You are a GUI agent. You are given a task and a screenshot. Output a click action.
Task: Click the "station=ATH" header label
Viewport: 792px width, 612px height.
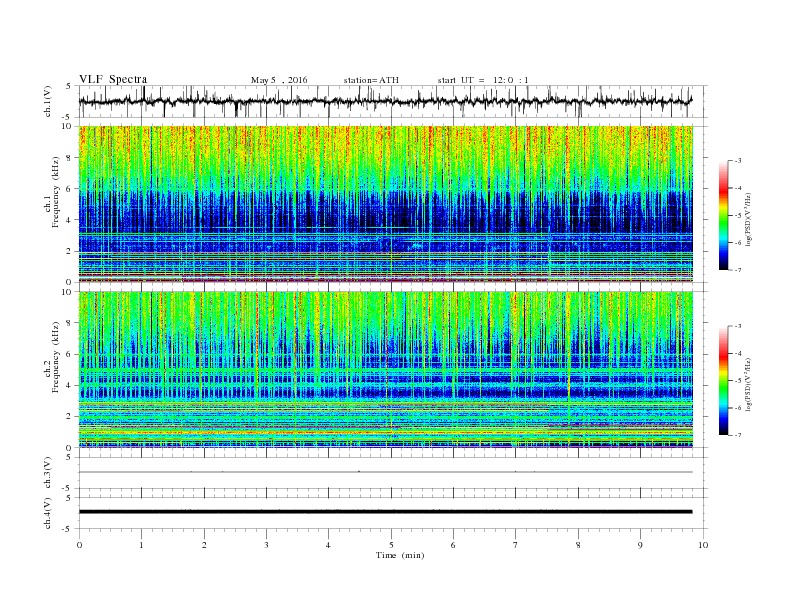click(x=371, y=80)
